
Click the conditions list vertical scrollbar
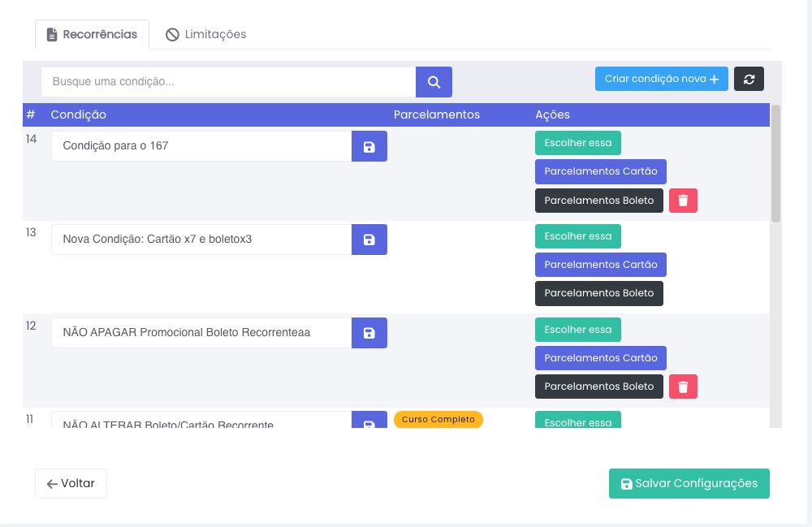tap(775, 162)
